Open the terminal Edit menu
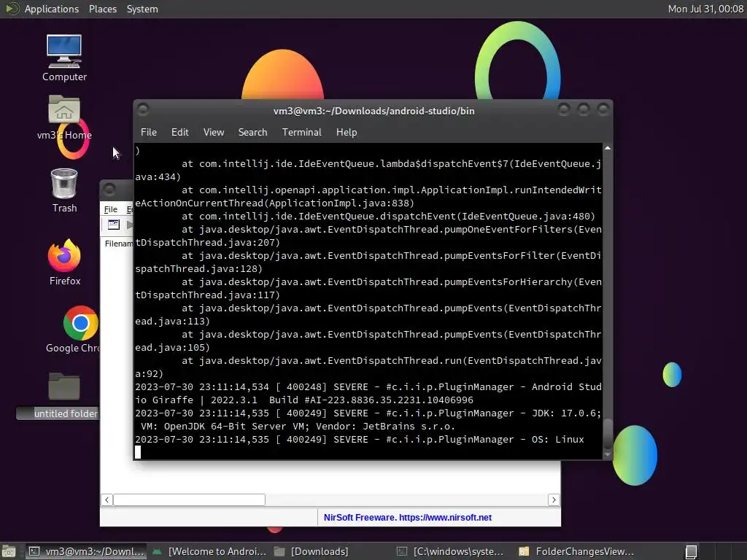747x560 pixels. 179,133
